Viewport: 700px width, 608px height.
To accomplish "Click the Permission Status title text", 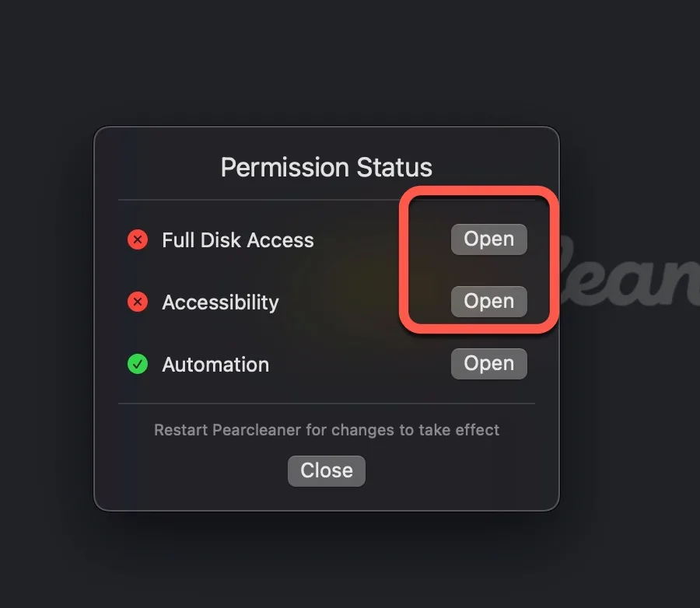I will point(326,167).
